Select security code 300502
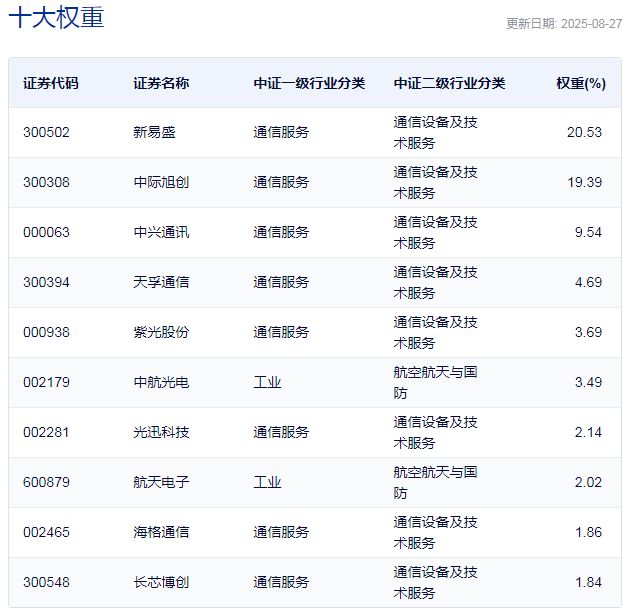 pos(47,132)
